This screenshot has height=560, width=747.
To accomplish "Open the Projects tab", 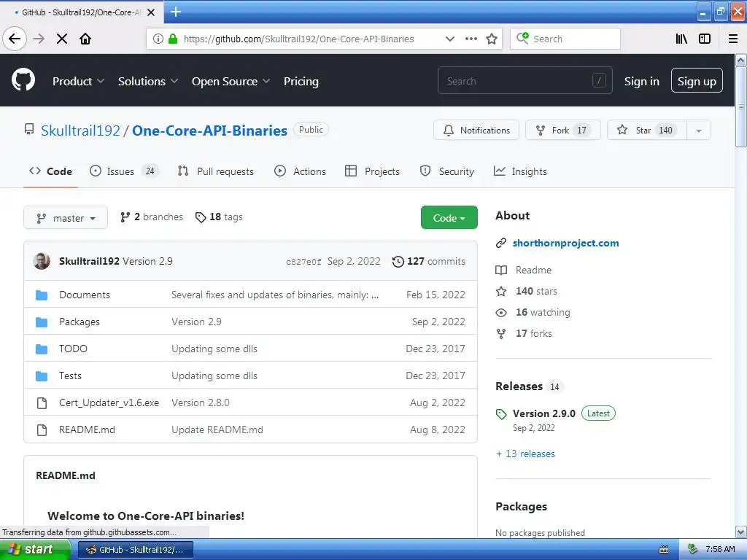I will [372, 171].
